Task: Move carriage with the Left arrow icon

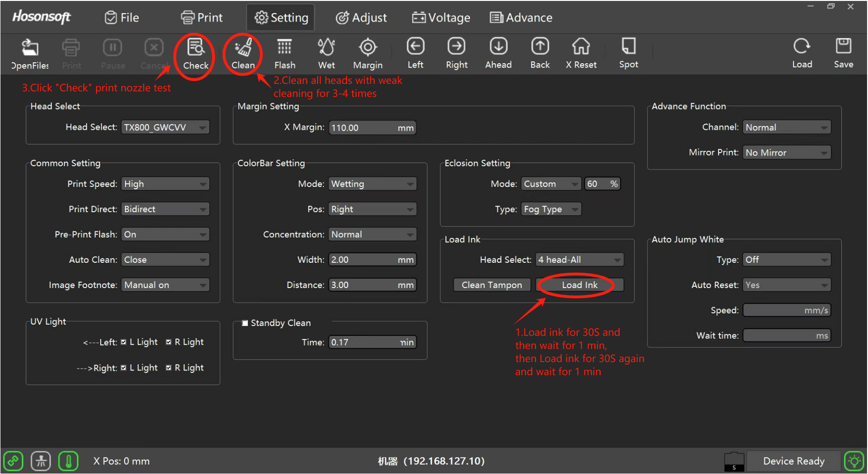Action: (415, 47)
